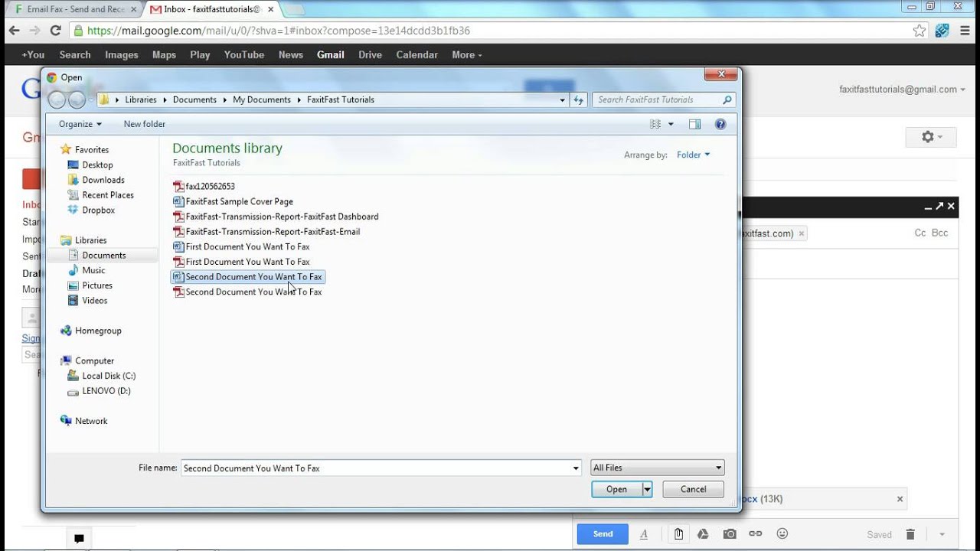This screenshot has height=551, width=980.
Task: Select PDF file First Document You Want To Fax
Action: coord(241,262)
